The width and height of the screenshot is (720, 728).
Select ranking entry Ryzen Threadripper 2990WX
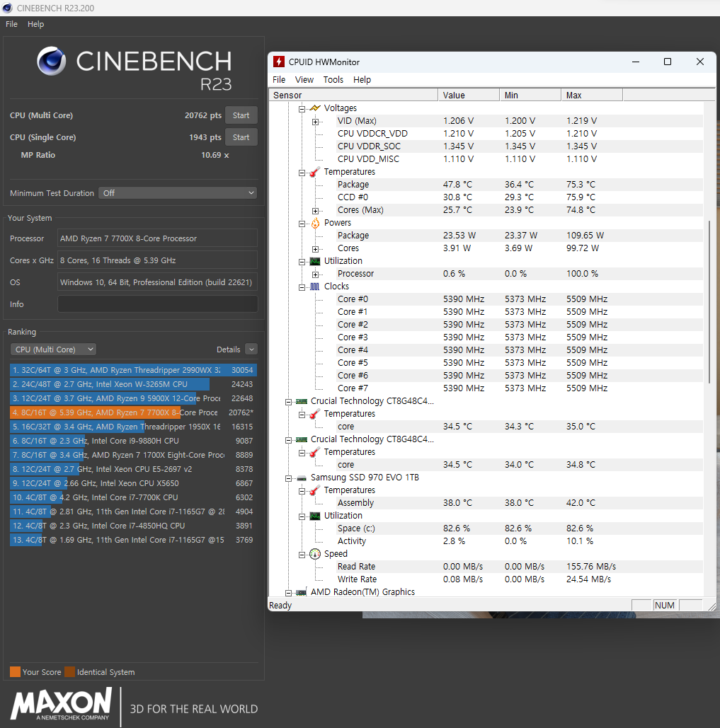(133, 370)
